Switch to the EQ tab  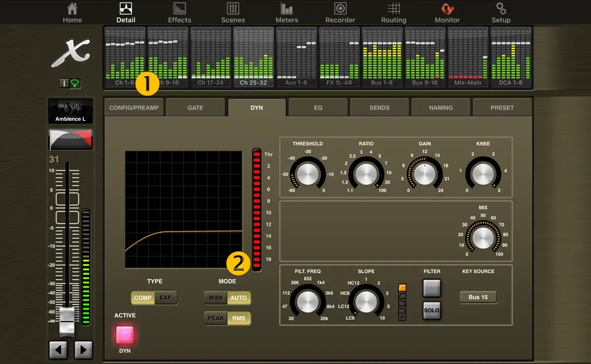point(318,107)
